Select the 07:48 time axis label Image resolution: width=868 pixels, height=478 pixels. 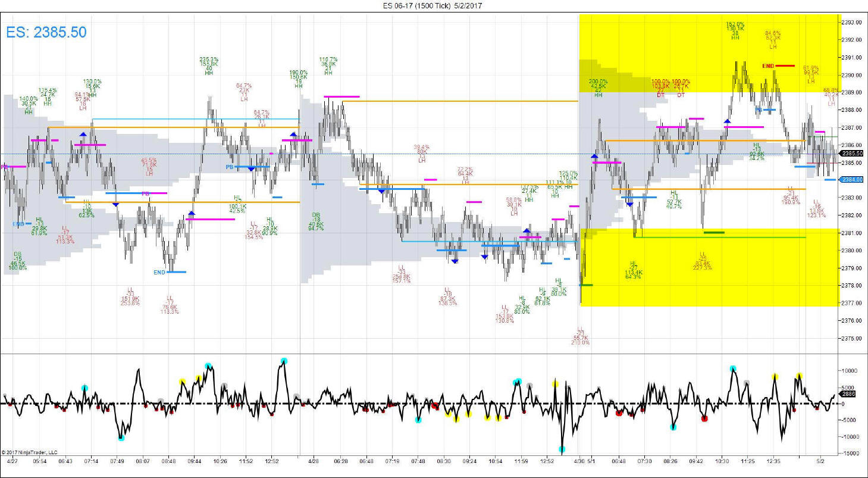tap(418, 461)
